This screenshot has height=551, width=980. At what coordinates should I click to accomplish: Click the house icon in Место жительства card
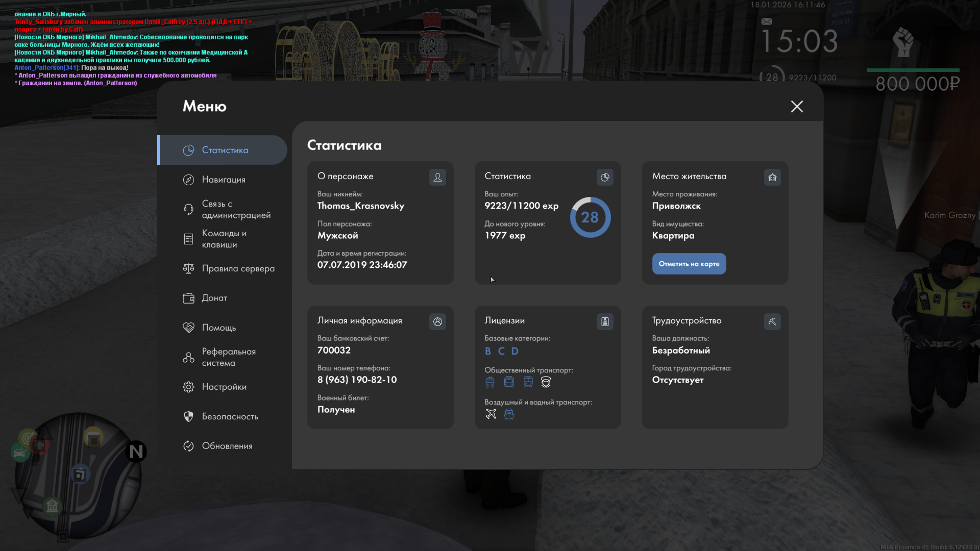pyautogui.click(x=772, y=177)
